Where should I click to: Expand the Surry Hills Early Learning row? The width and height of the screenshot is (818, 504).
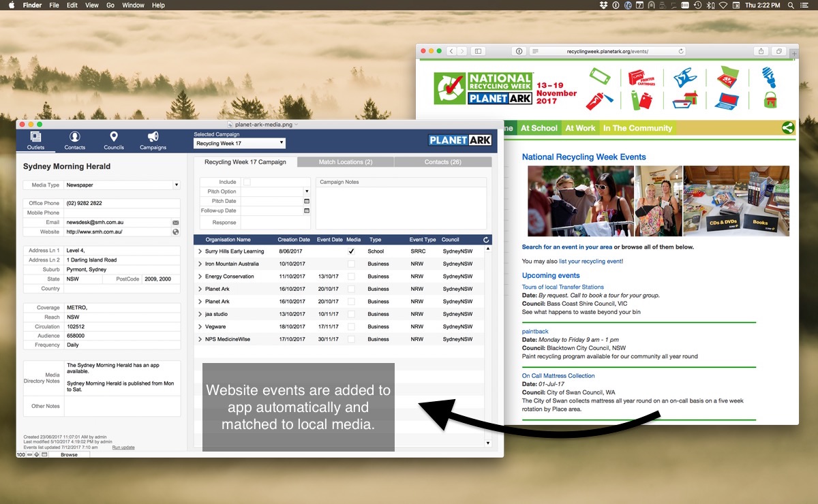[200, 251]
